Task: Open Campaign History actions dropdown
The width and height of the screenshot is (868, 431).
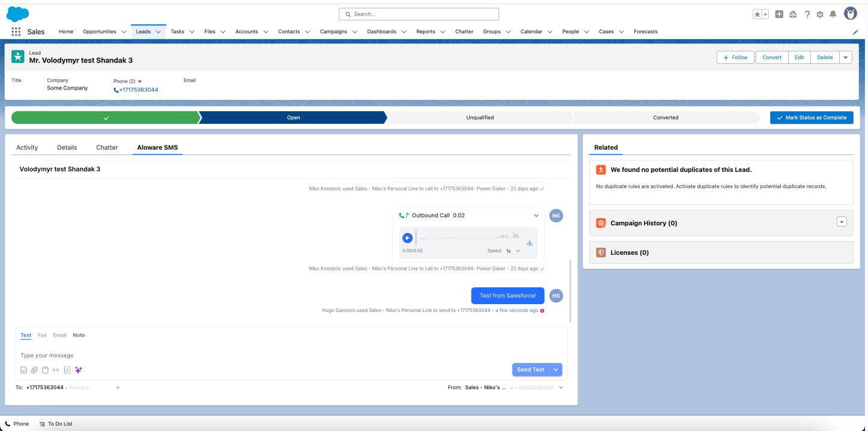Action: [x=842, y=222]
